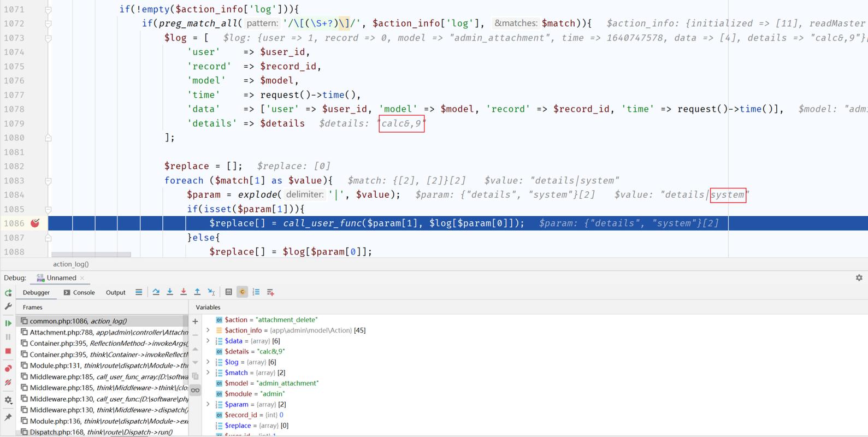
Task: Open View Breakpoints dialog
Action: point(8,369)
